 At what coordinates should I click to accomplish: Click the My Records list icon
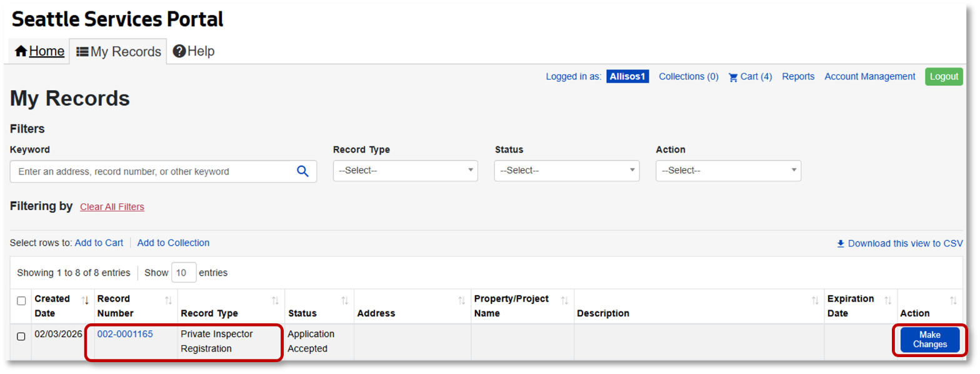pos(82,52)
